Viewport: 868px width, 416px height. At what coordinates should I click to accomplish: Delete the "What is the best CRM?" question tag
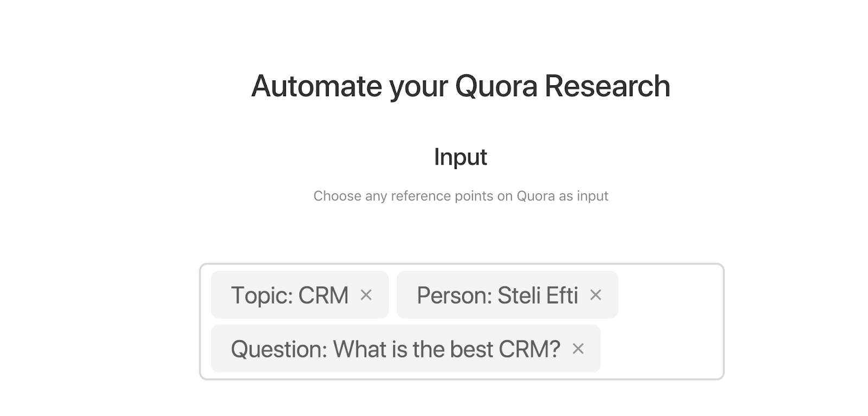point(578,349)
